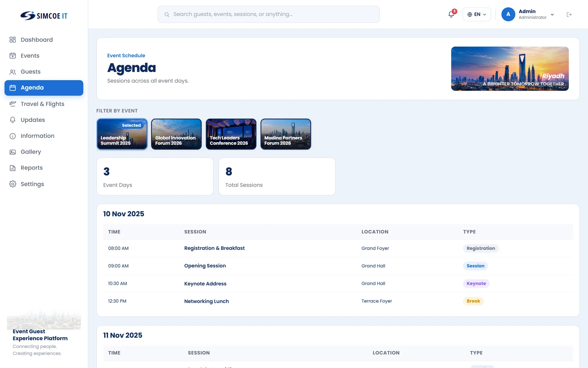Filter by Madina Partners Forum 2026

click(286, 134)
